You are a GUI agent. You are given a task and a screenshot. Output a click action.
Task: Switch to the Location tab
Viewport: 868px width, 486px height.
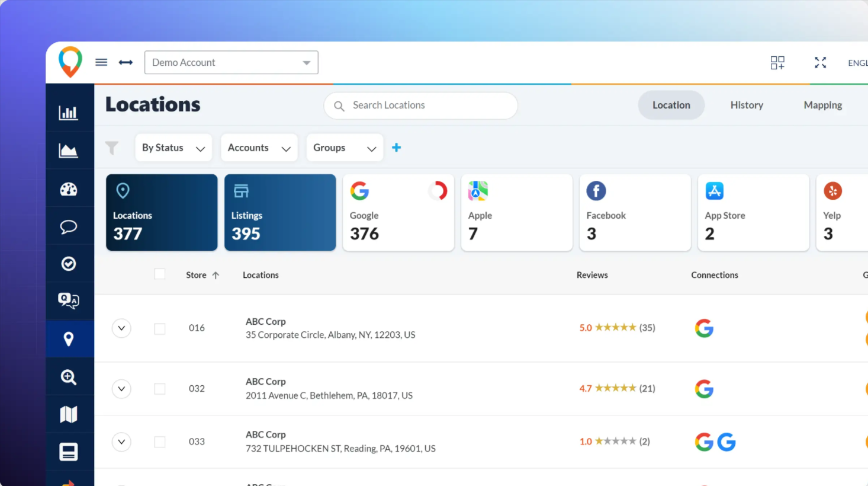[671, 105]
